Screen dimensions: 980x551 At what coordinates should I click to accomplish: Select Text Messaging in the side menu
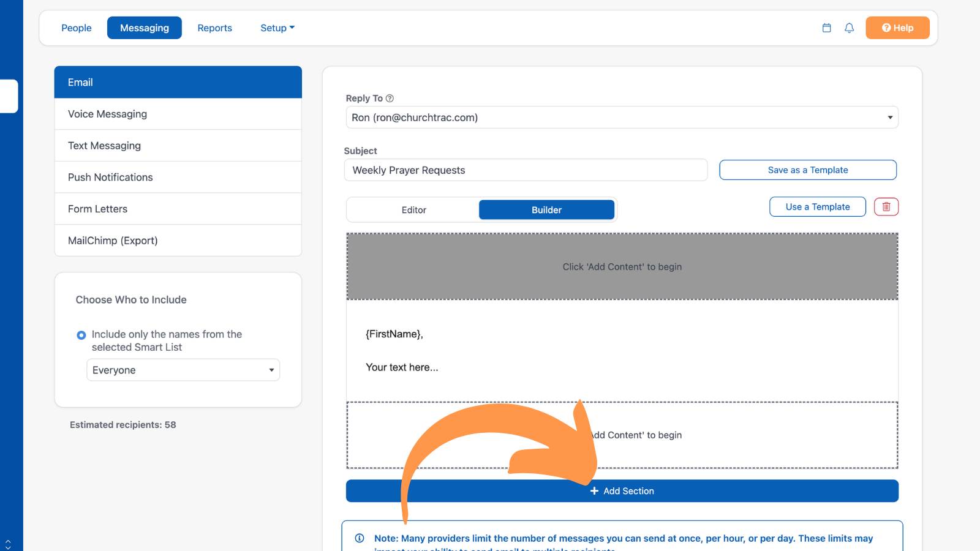178,146
